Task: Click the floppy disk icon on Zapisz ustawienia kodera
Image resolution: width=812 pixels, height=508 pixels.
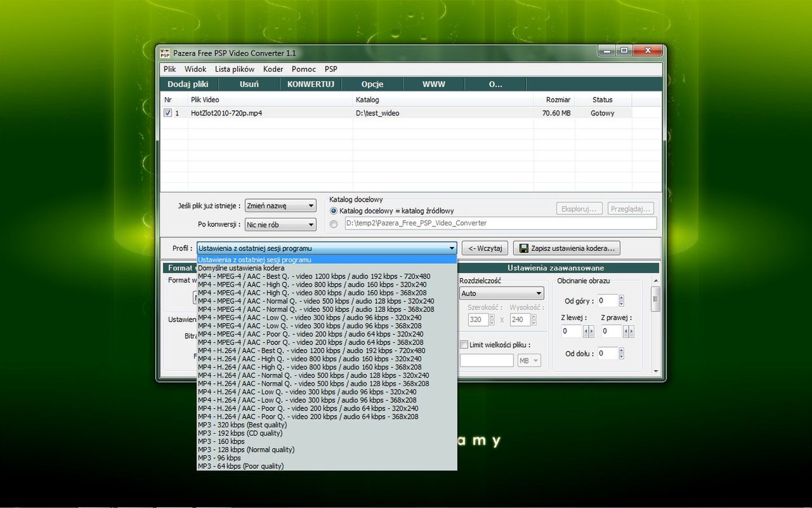Action: click(x=524, y=248)
